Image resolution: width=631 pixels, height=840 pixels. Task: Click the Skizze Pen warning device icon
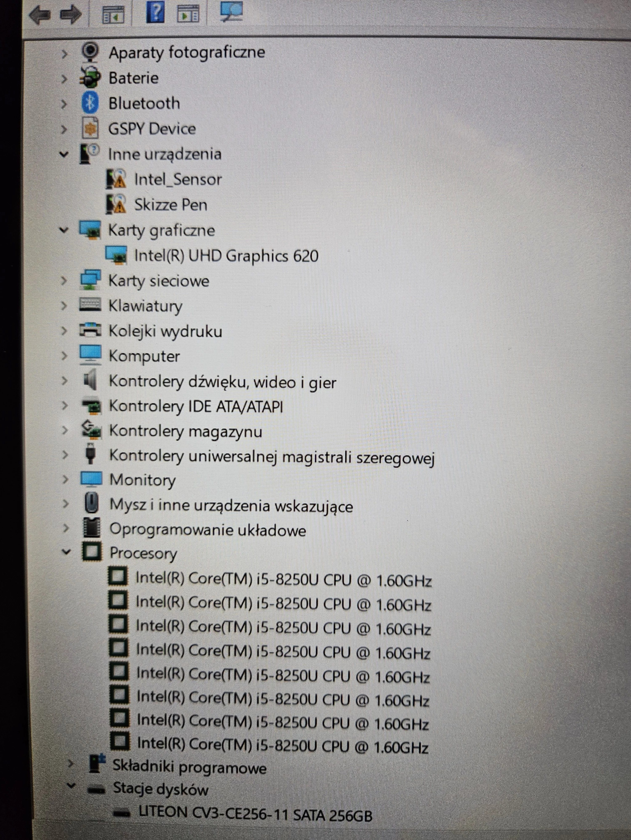[116, 204]
